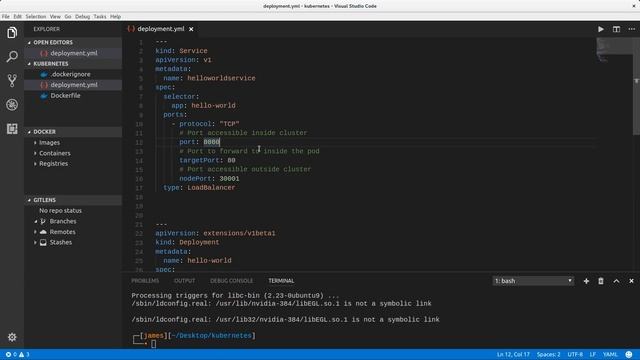The image size is (640, 360).
Task: Open the Search view in activity bar
Action: pos(12,56)
